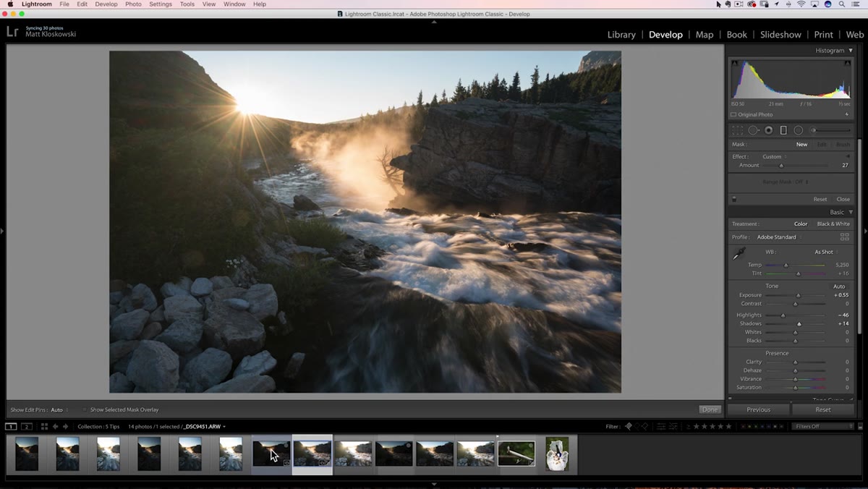
Task: Click the filmstrip panel collapse arrow at the bottom edge
Action: tap(434, 484)
